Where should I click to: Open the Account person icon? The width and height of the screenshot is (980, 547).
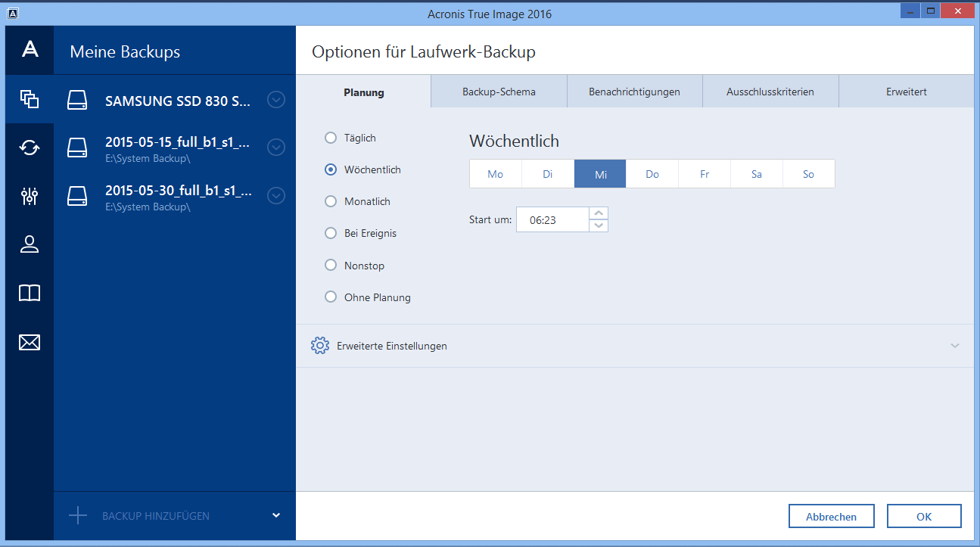(x=30, y=244)
